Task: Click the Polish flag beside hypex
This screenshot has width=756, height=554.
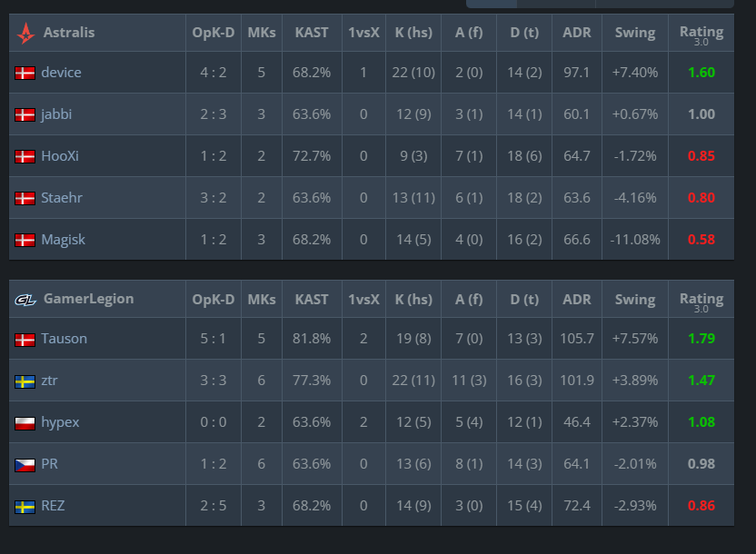Action: (x=25, y=422)
